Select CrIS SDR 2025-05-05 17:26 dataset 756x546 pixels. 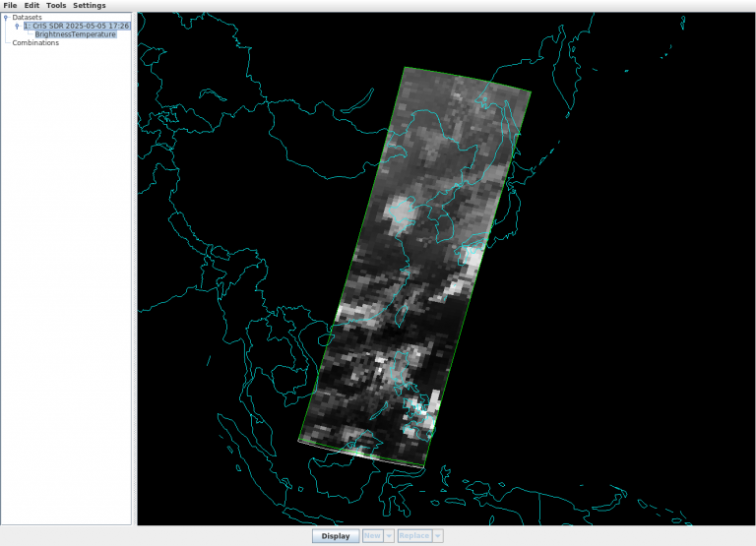(77, 26)
